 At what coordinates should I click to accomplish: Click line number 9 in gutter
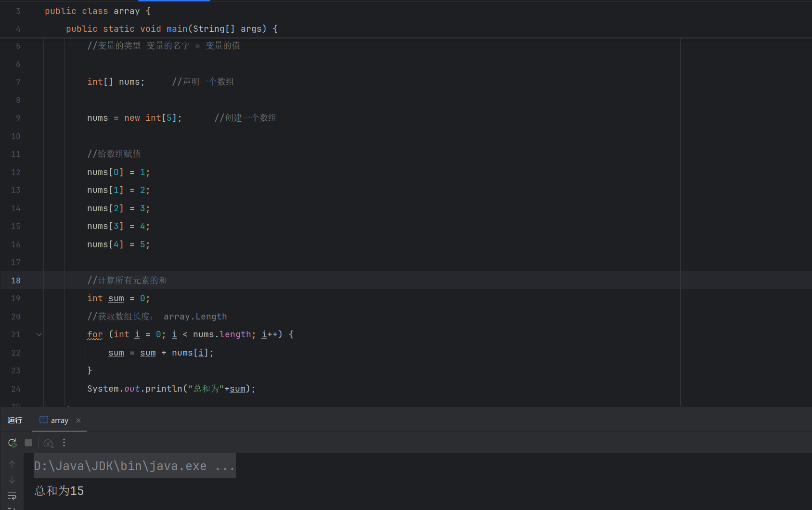[x=18, y=118]
